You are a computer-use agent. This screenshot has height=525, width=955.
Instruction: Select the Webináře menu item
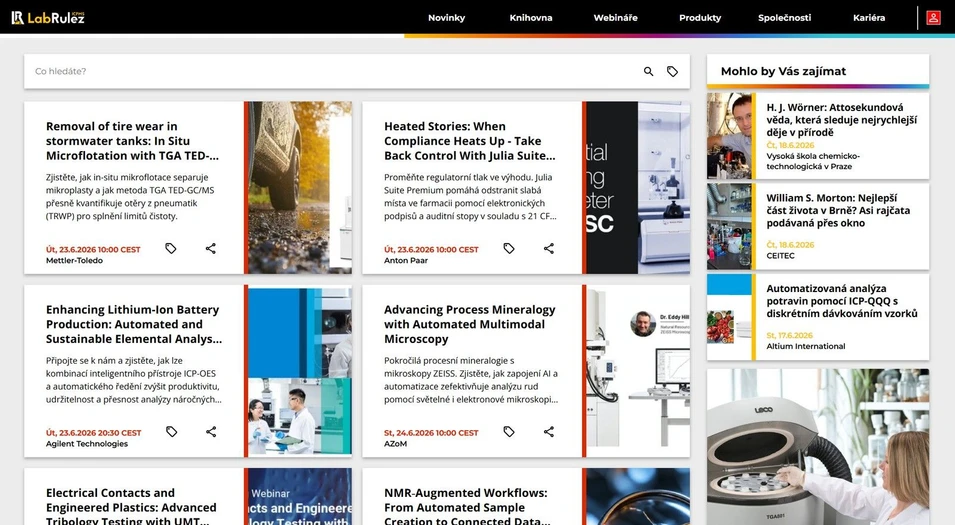[x=616, y=18]
